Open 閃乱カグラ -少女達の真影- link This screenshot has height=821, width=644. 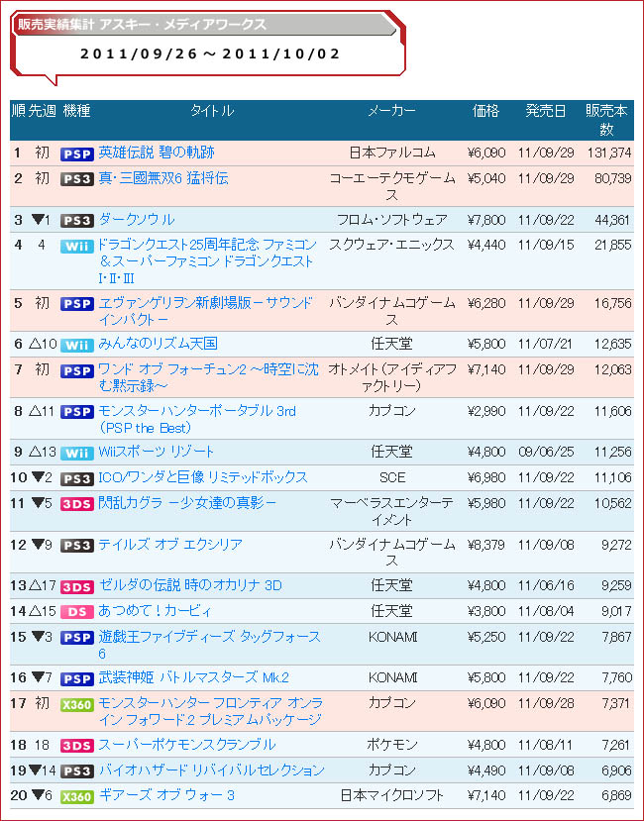(x=187, y=503)
